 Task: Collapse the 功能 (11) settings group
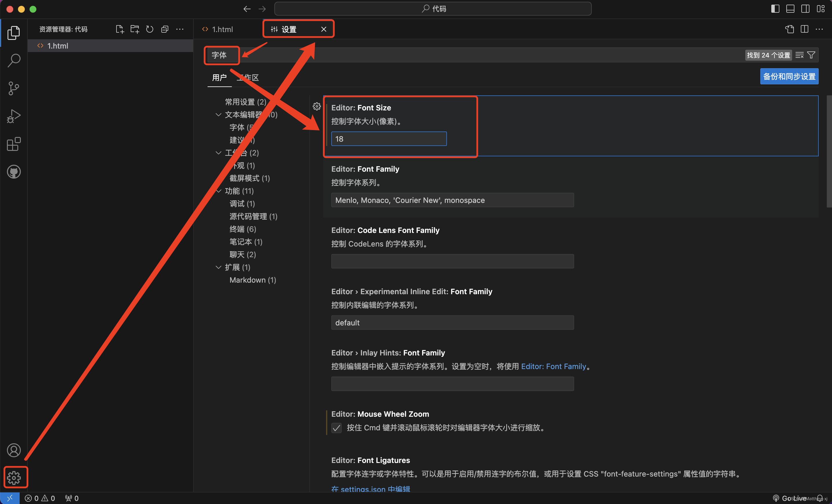click(x=219, y=191)
